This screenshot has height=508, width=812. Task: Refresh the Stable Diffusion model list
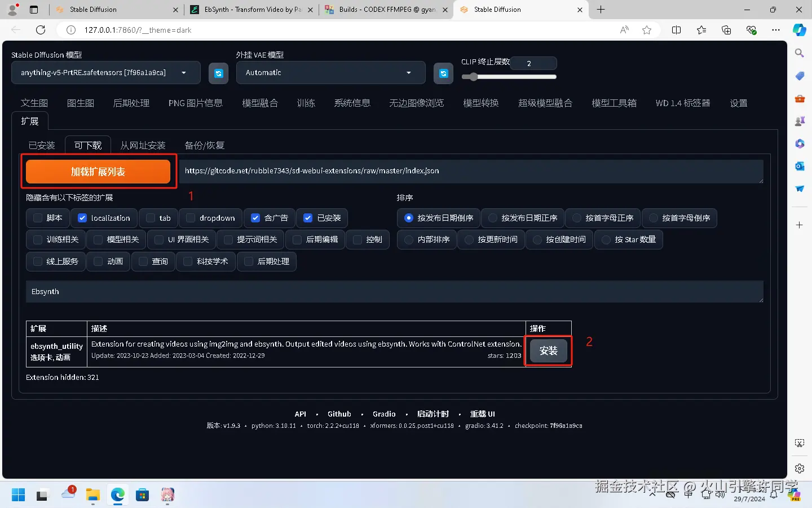pos(218,73)
